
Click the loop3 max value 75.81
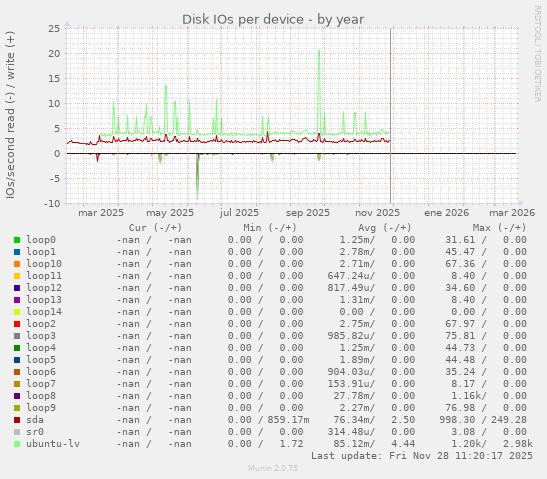click(x=460, y=336)
